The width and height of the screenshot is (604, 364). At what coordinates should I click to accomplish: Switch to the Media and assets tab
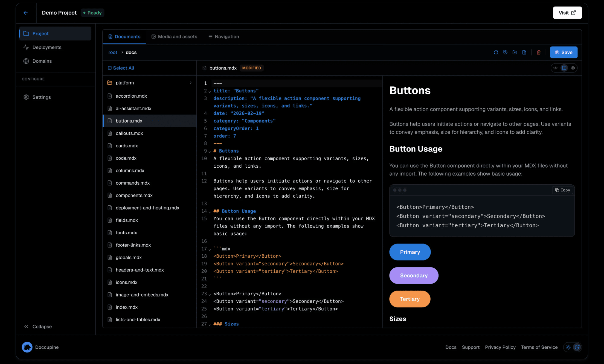[174, 37]
